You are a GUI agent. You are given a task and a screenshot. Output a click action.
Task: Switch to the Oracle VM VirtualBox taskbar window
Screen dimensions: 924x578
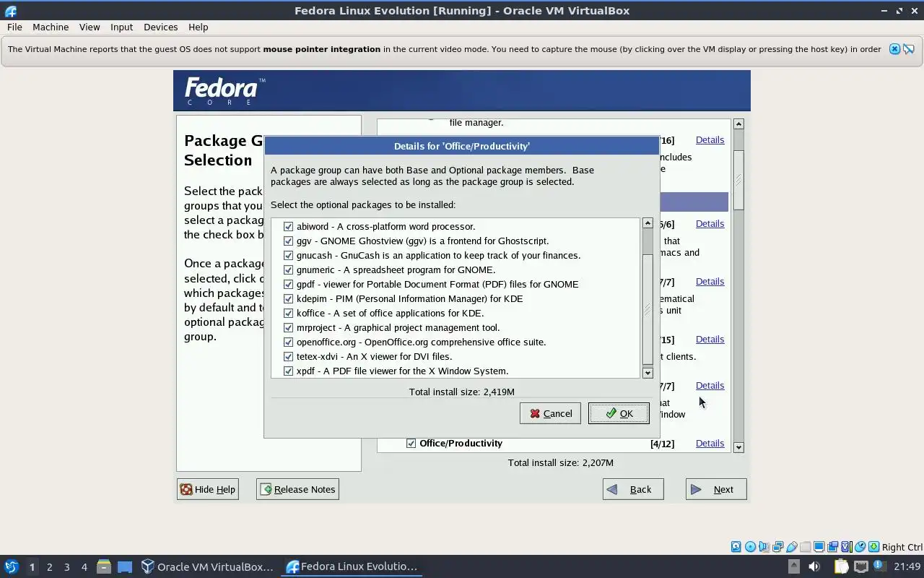coord(208,566)
